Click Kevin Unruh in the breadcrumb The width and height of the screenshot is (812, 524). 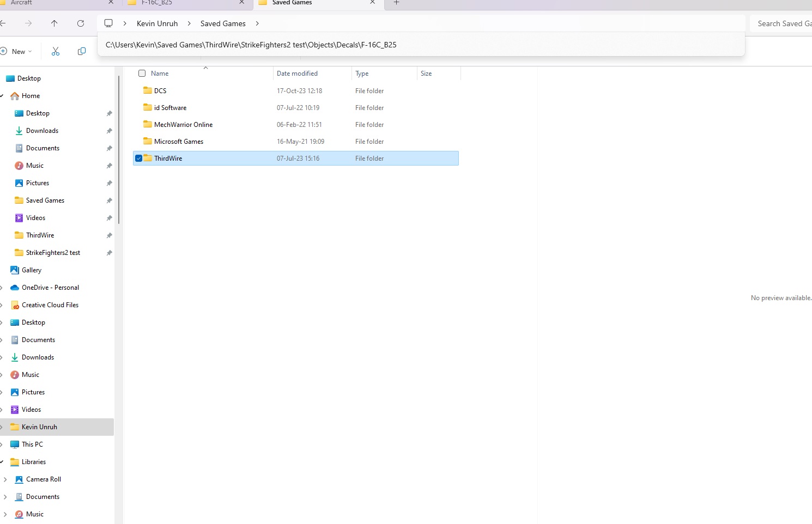click(157, 23)
